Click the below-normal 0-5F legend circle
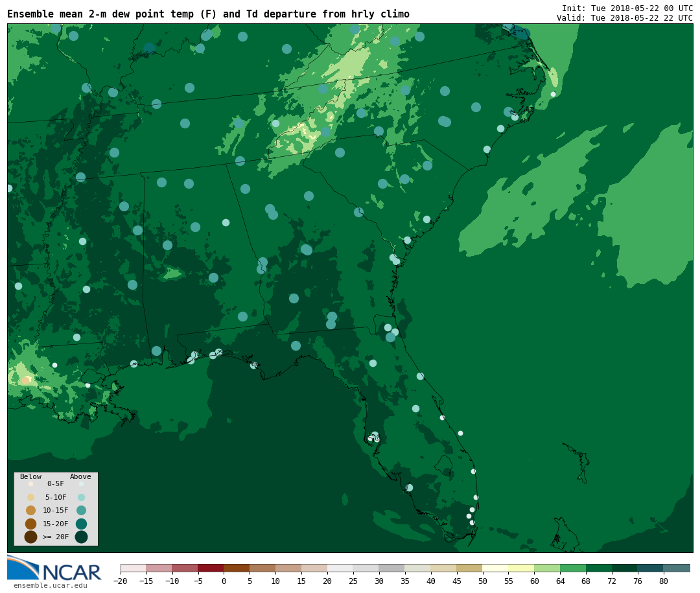The image size is (700, 593). coord(31,483)
